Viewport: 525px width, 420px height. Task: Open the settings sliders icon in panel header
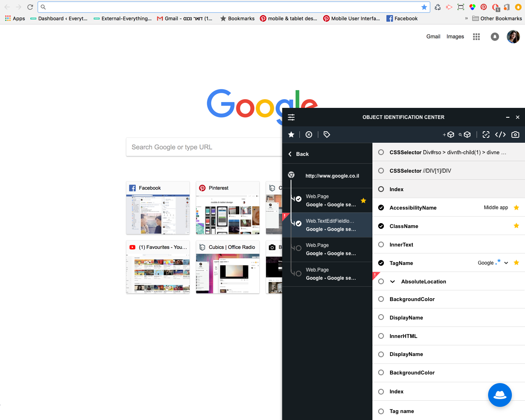click(291, 117)
